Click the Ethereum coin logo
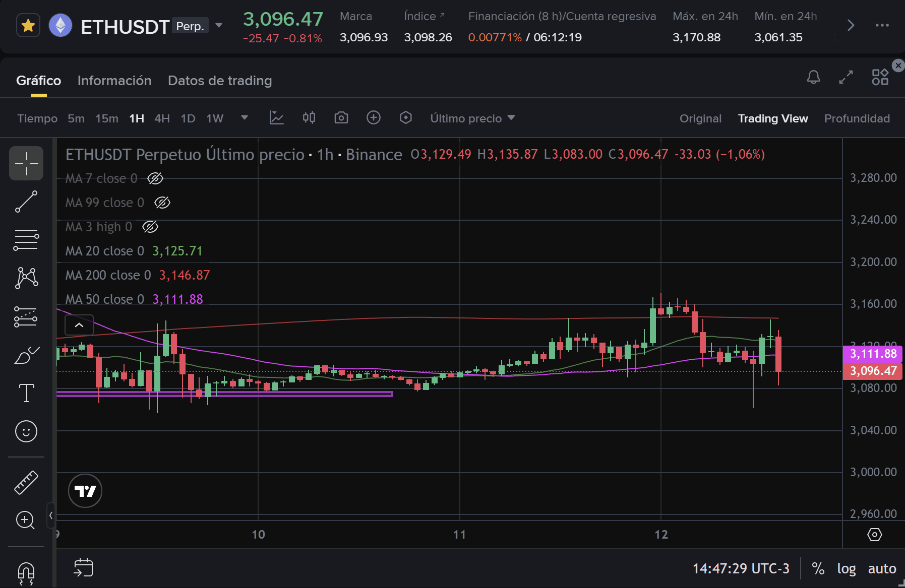 [61, 25]
